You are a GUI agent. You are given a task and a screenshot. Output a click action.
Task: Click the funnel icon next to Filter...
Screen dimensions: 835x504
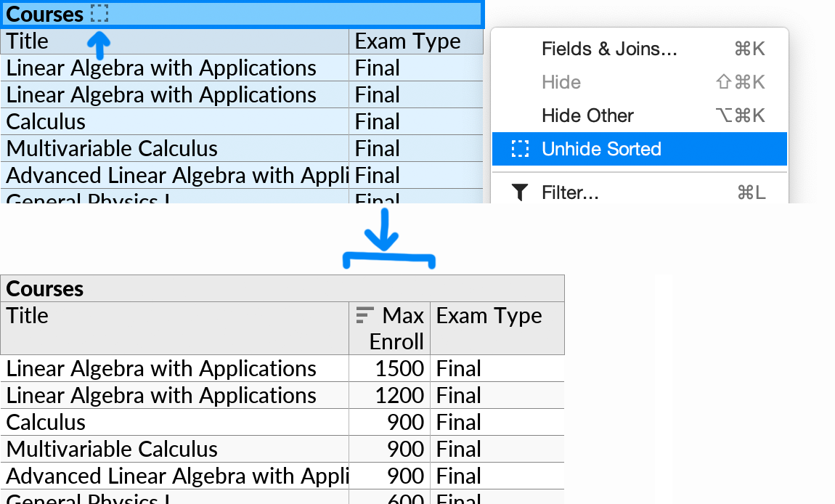coord(520,192)
